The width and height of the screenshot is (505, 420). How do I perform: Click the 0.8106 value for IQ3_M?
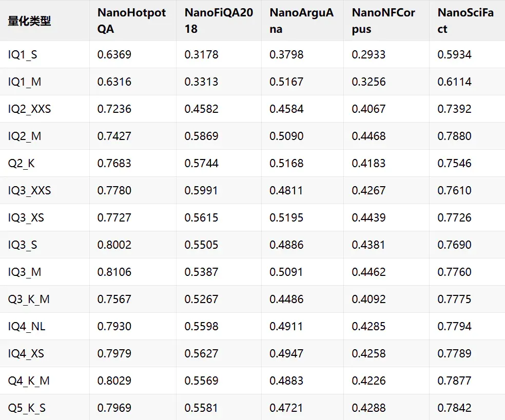pos(114,272)
